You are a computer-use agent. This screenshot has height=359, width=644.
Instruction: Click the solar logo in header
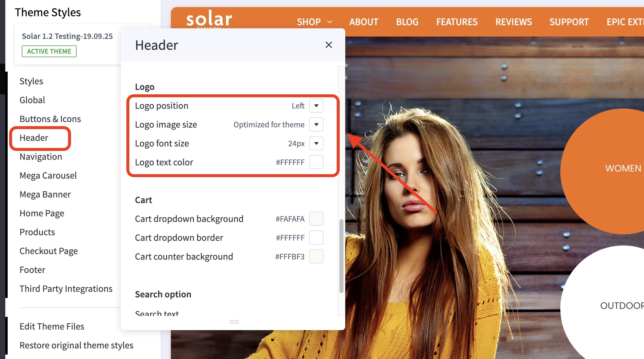tap(209, 19)
